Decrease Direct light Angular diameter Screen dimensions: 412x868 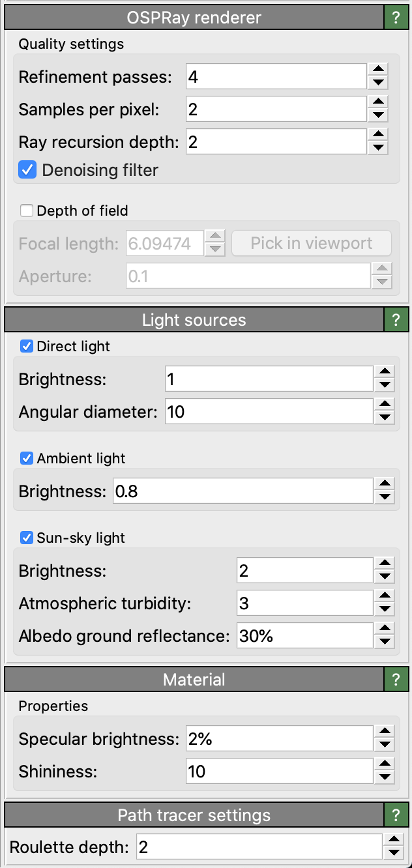[385, 418]
